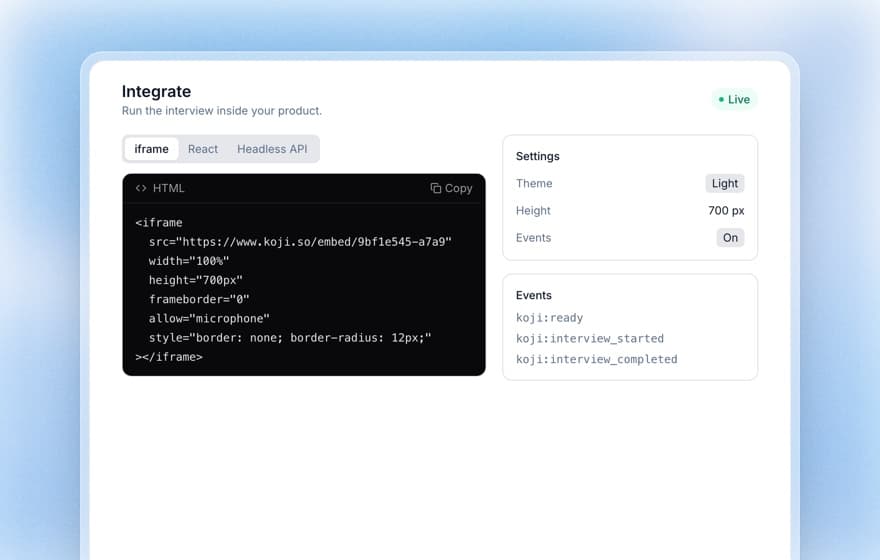This screenshot has width=880, height=560.
Task: Click the HTML code brackets icon
Action: click(141, 188)
